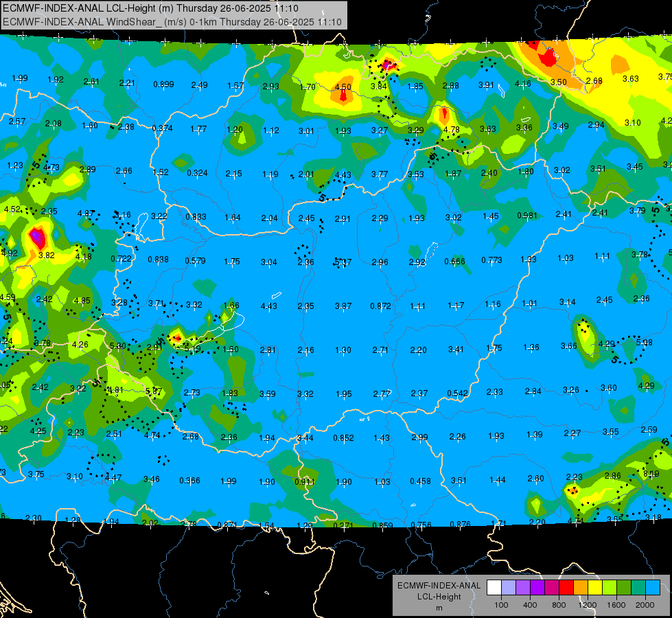Screen dimensions: 672x618
Task: Click the wind shear value 3.59
Action: [x=268, y=393]
